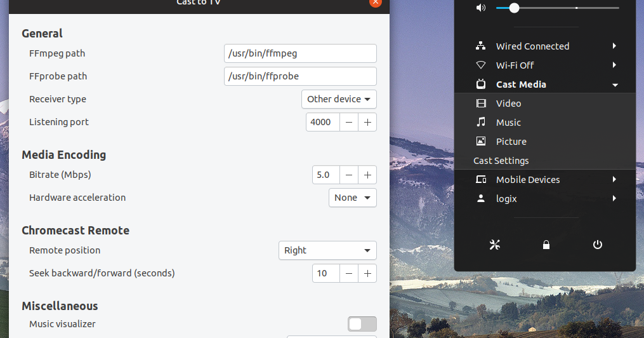Viewport: 644px width, 338px height.
Task: Increase the Listening port value
Action: click(367, 122)
